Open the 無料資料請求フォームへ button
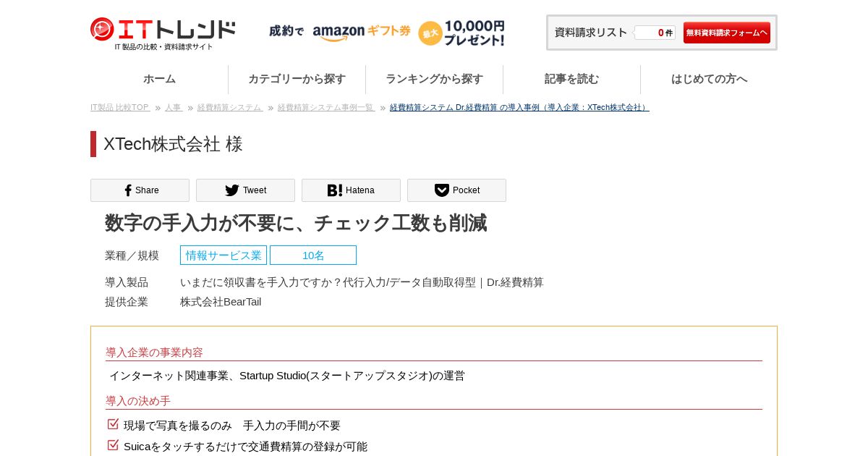The width and height of the screenshot is (868, 456). point(726,33)
